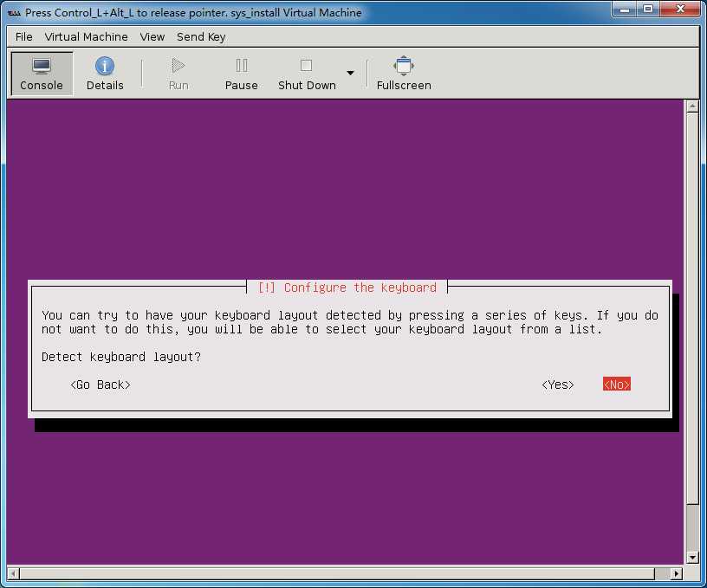Screen dimensions: 707x588
Task: Choose <Yes> to detect keyboard layout
Action: (x=558, y=384)
